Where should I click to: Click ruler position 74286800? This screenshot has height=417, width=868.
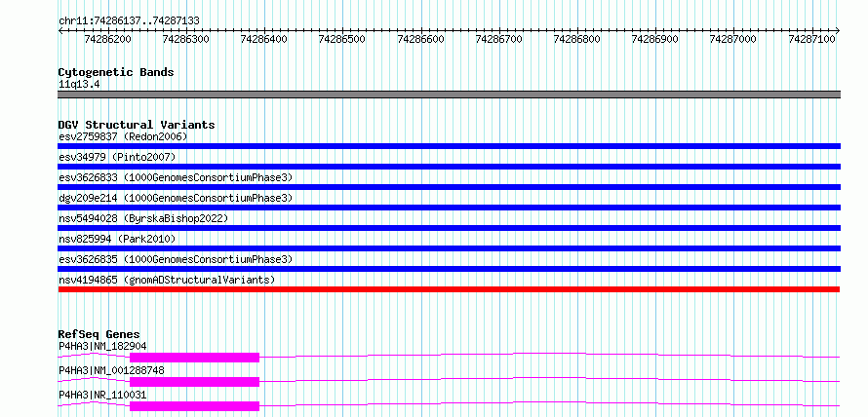[x=576, y=39]
